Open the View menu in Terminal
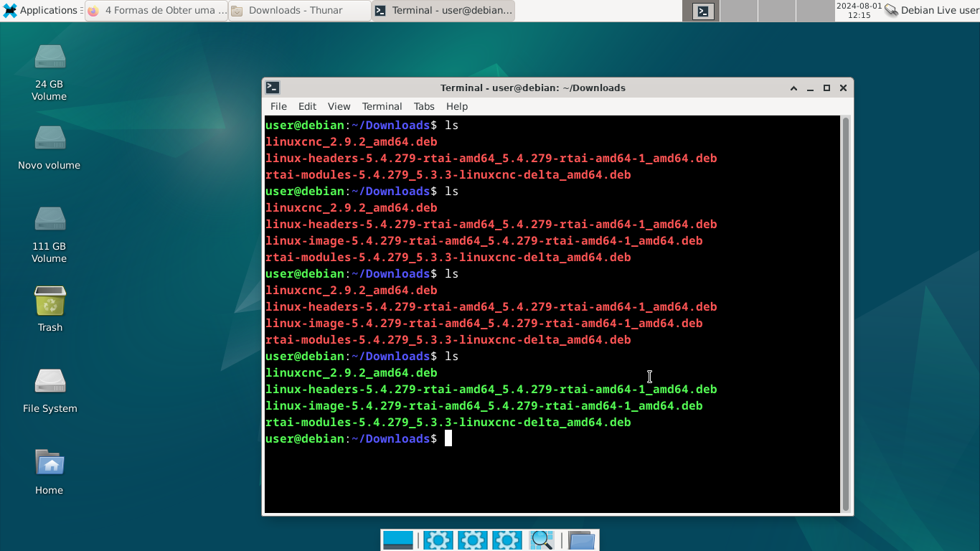980x551 pixels. 339,106
